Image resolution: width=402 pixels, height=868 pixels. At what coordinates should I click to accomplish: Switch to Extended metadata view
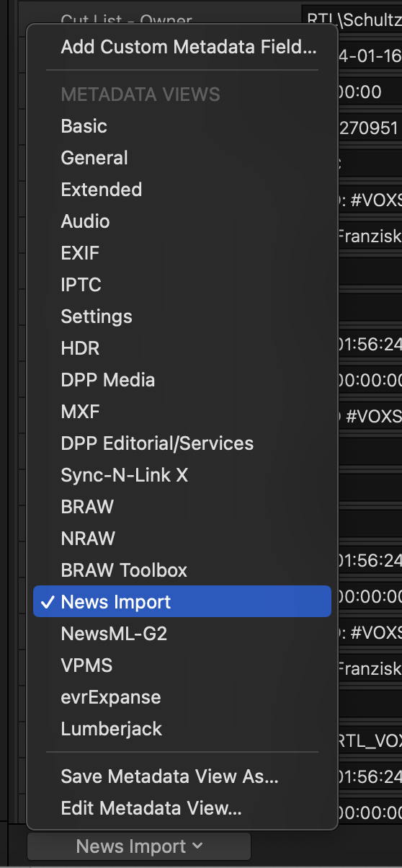click(182, 190)
